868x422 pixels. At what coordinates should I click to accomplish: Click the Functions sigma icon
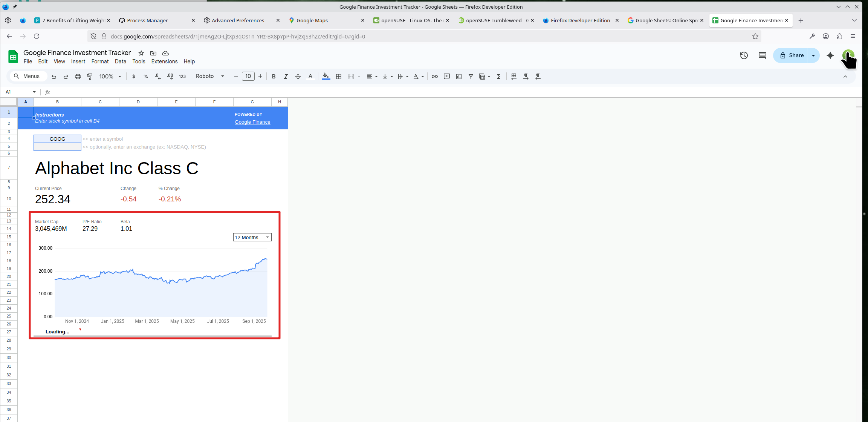pyautogui.click(x=498, y=77)
